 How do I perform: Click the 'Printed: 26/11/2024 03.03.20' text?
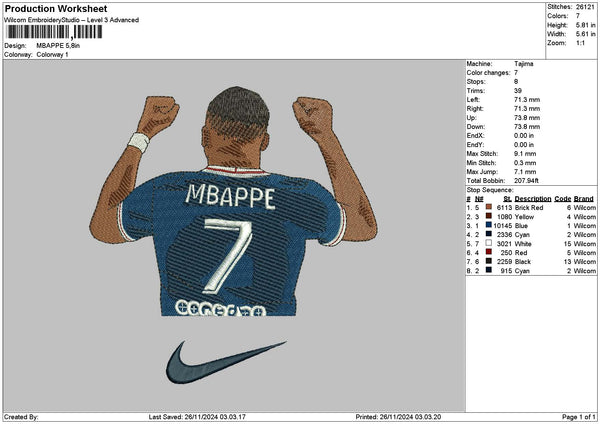398,417
